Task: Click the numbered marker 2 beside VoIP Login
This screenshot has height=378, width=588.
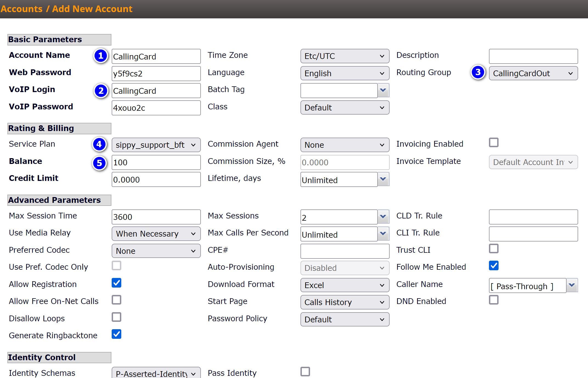Action: pos(101,91)
